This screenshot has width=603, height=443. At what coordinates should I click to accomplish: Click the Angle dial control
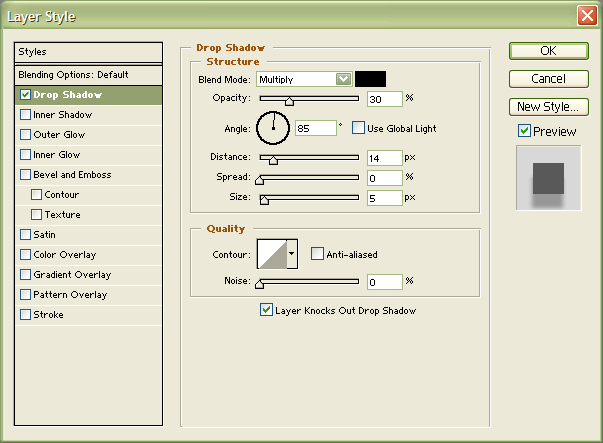[273, 128]
